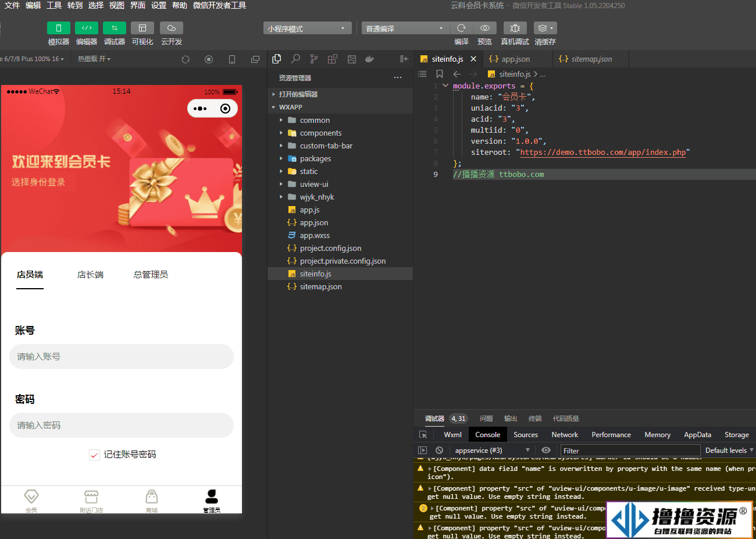Fold the module.exports code block
The image size is (756, 539).
[445, 86]
